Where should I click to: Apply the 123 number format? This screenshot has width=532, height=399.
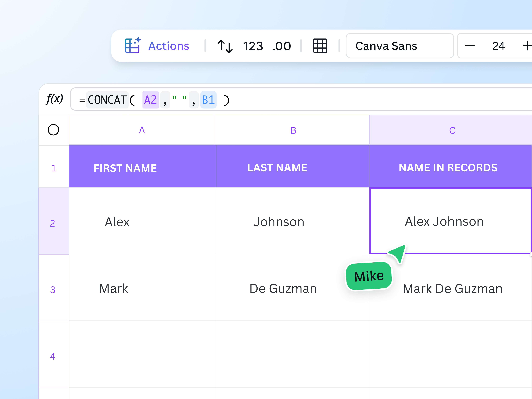coord(253,46)
